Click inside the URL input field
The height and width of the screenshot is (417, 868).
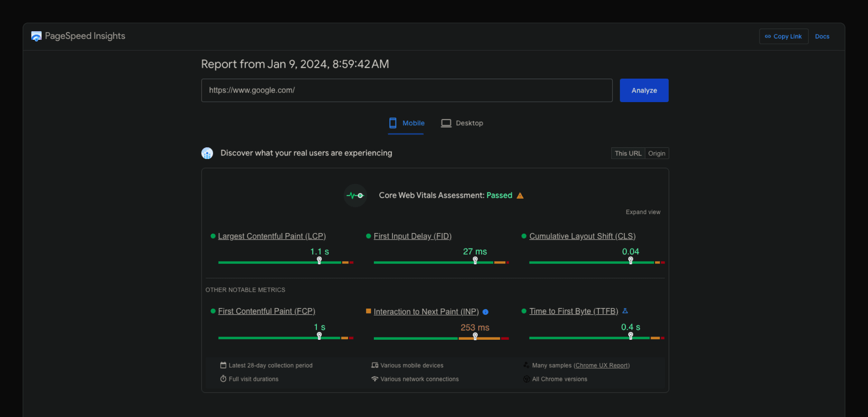[x=406, y=90]
